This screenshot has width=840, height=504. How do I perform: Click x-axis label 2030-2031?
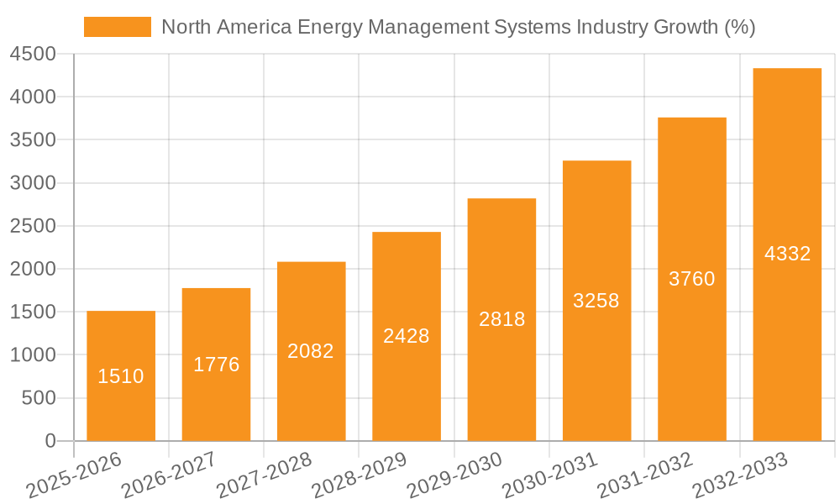point(549,475)
